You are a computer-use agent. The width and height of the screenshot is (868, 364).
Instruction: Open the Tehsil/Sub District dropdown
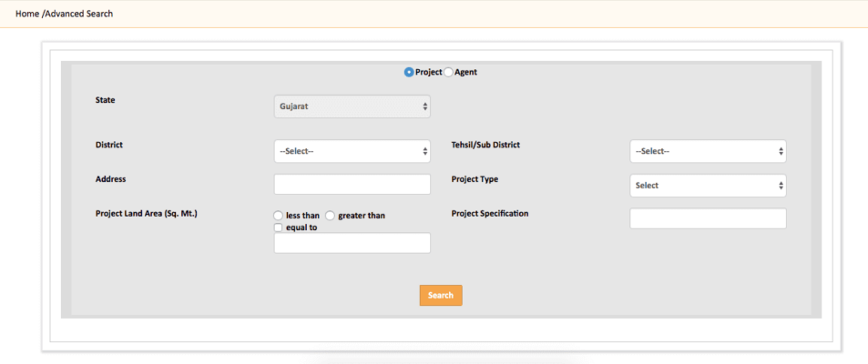[x=708, y=151]
